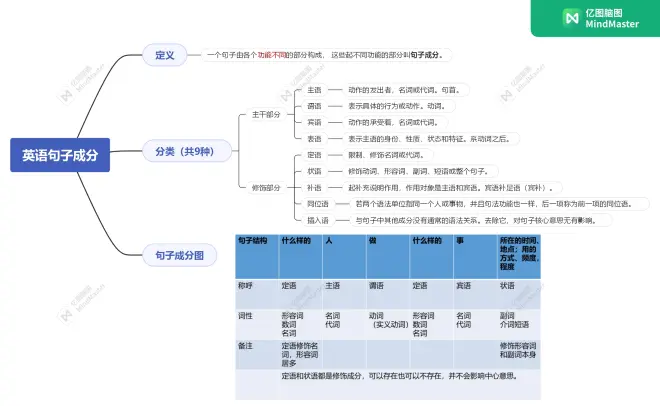Click the 称呼 row label in table
Viewport: 660px width, 406px height.
coord(246,285)
